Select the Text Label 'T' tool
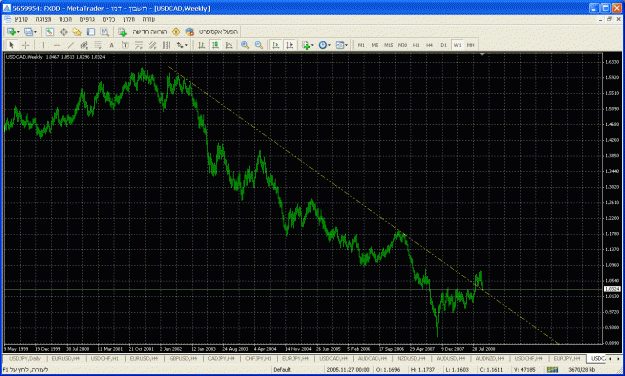Screen dimensions: 625x376 125,45
